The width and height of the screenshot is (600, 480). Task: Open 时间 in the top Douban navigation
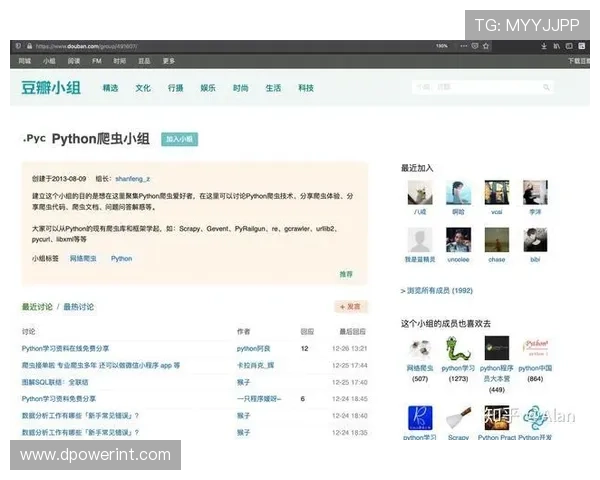coord(119,61)
